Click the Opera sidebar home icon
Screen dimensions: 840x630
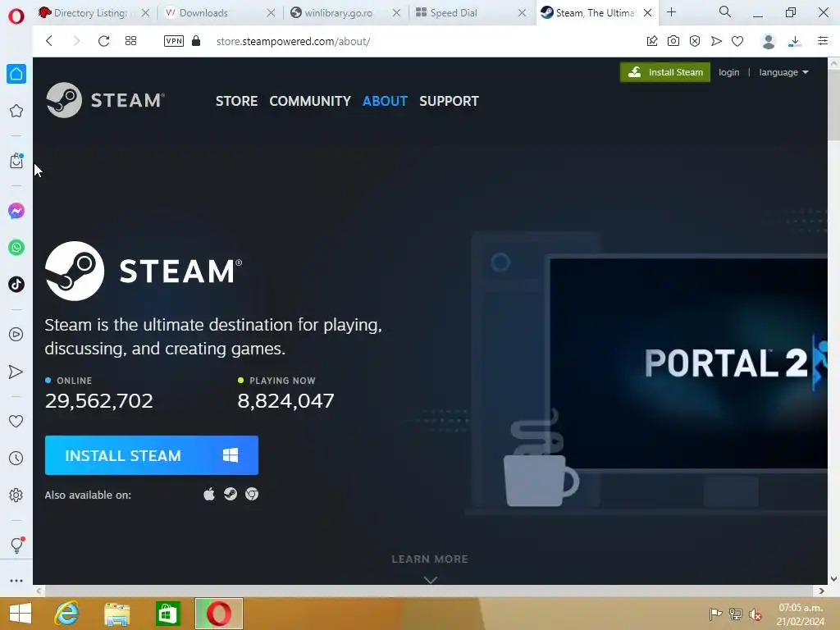tap(16, 74)
